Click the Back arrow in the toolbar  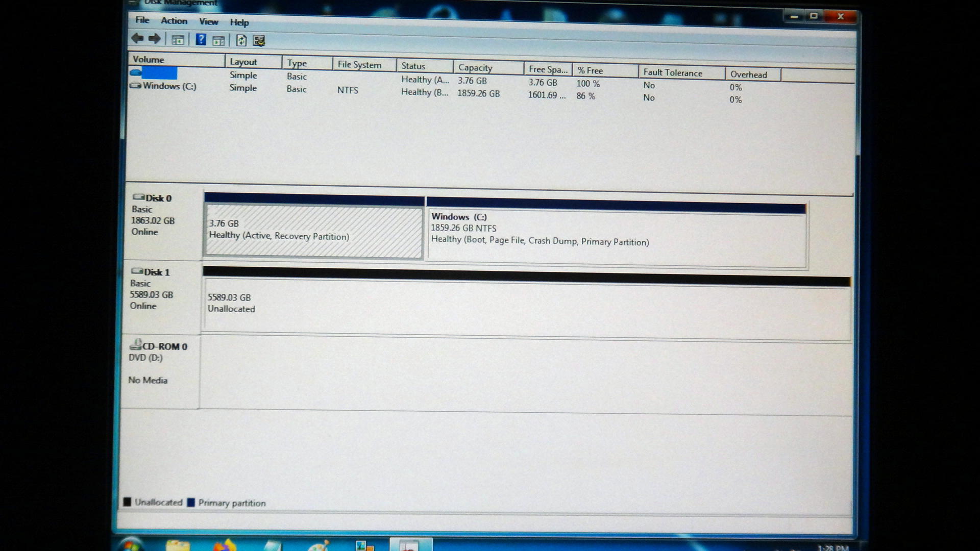pos(137,38)
